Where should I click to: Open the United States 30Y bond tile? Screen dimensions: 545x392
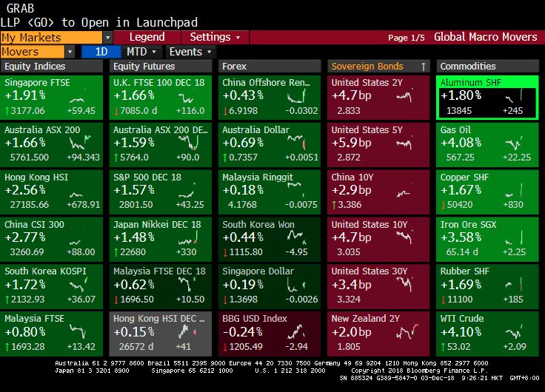(x=378, y=286)
